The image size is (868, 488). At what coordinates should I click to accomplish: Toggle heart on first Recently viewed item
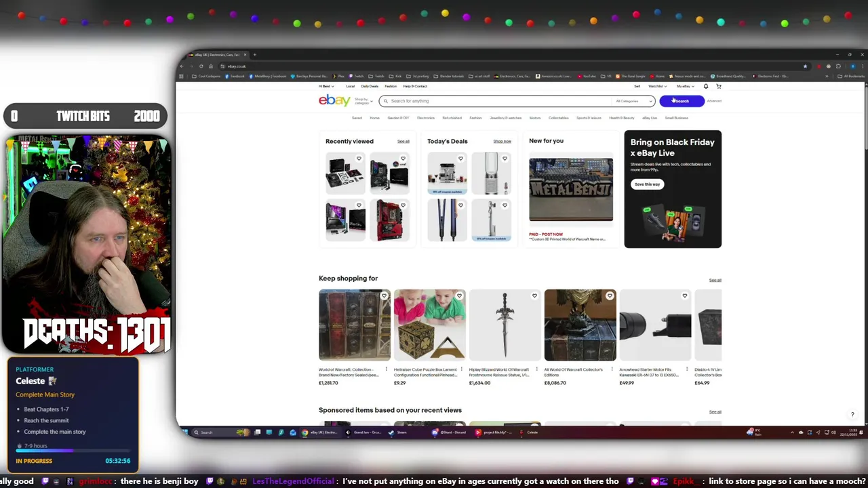pos(359,159)
